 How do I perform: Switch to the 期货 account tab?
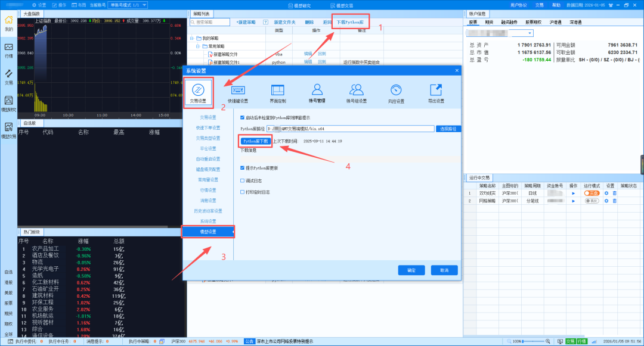tap(489, 22)
